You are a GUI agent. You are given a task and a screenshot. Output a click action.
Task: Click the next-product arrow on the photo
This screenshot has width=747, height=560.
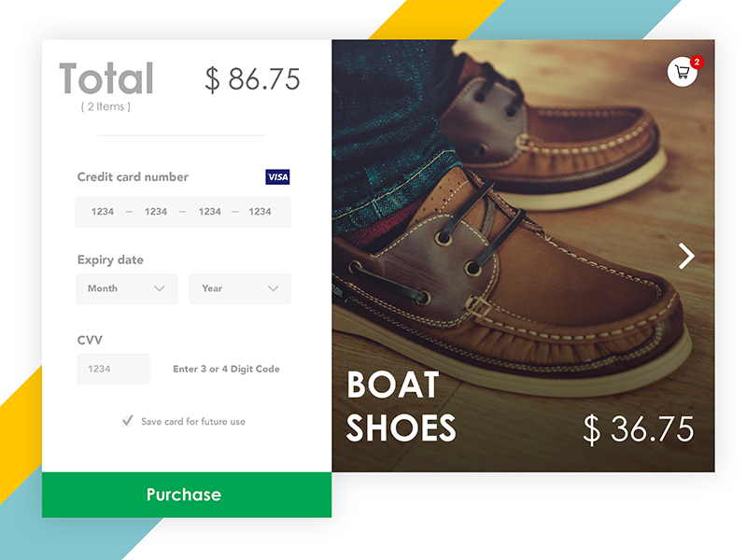687,256
